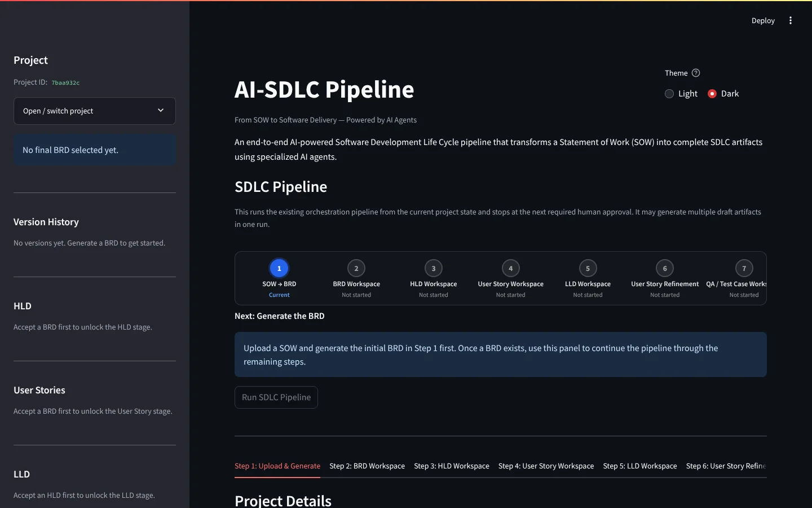812x508 pixels.
Task: Click the Deploy button
Action: tap(763, 20)
